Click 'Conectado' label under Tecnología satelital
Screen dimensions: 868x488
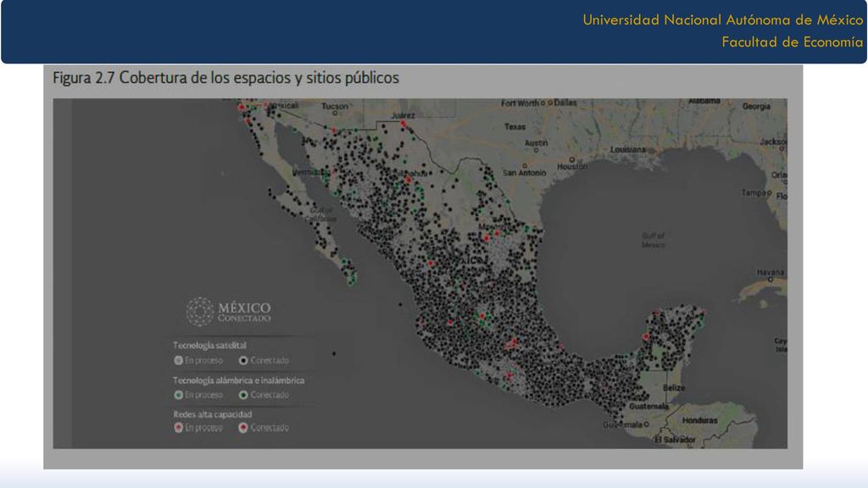tap(270, 360)
